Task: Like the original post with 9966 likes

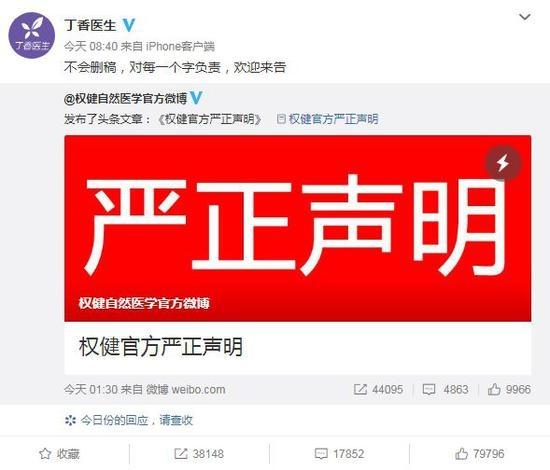Action: coord(509,389)
